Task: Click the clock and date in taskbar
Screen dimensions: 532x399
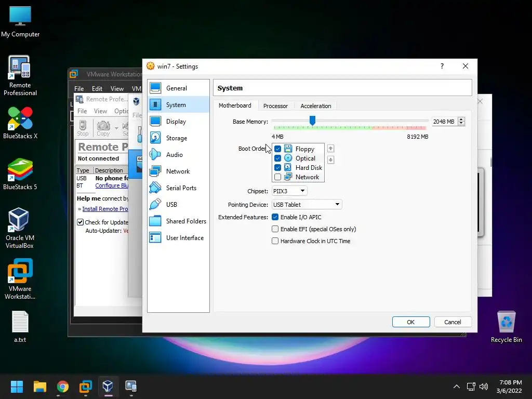Action: coord(509,387)
